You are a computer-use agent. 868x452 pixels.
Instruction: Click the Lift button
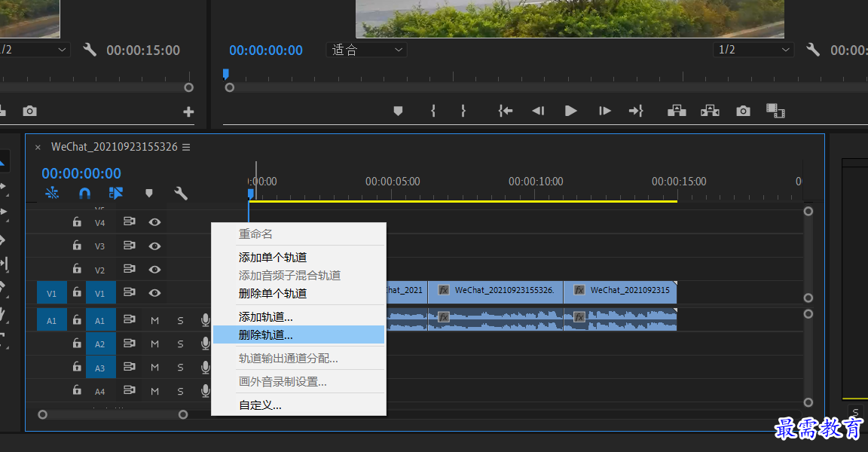pos(677,111)
